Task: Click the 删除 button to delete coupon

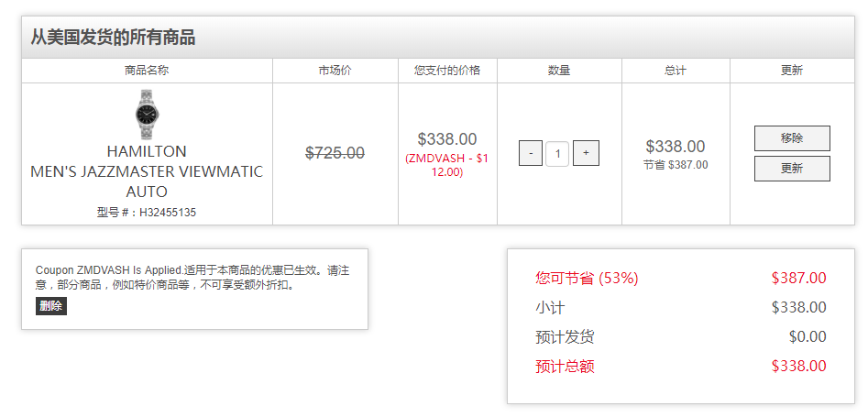Action: pyautogui.click(x=51, y=306)
